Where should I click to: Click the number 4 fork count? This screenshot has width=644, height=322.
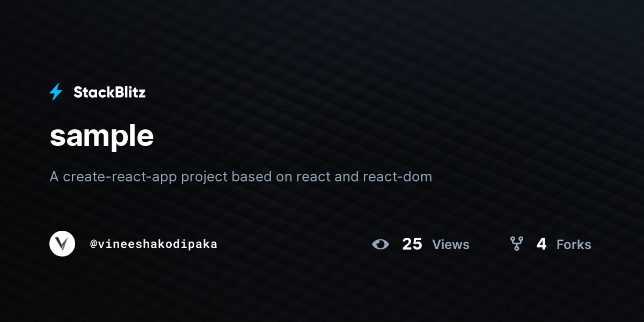[x=541, y=244]
